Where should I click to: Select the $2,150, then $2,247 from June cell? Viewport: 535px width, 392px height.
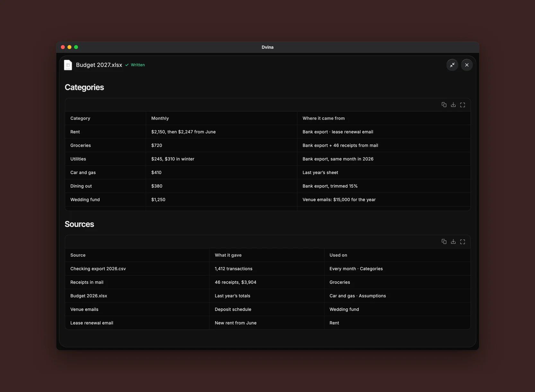pos(221,132)
